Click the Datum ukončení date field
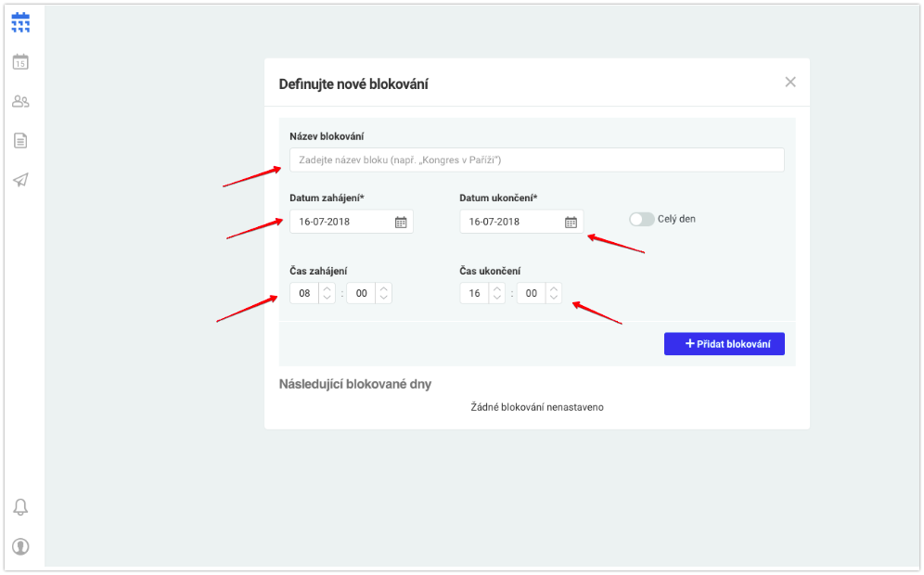The height and width of the screenshot is (575, 924). (x=521, y=222)
